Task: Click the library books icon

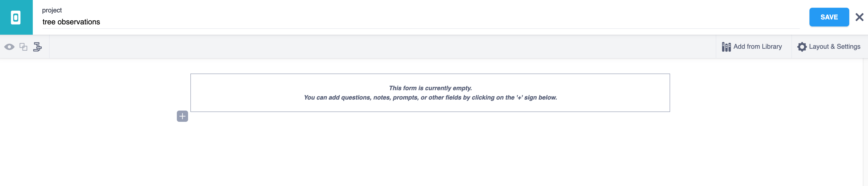Action: 726,47
